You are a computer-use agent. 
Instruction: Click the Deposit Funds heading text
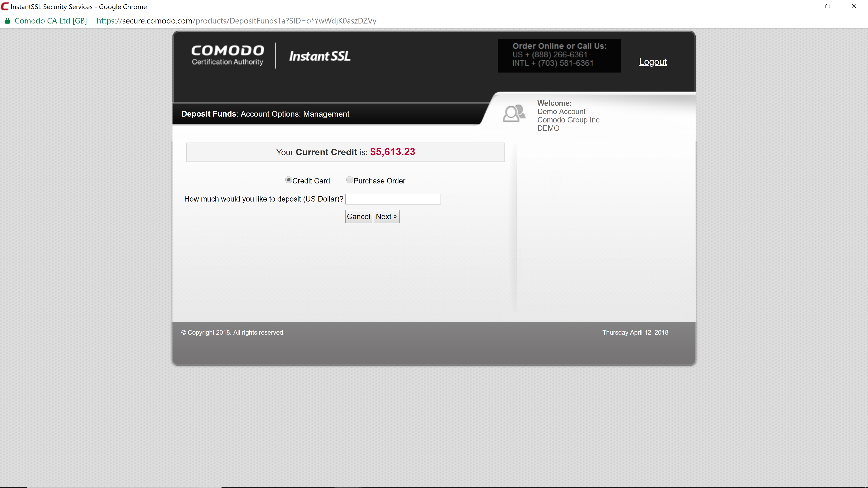click(209, 114)
